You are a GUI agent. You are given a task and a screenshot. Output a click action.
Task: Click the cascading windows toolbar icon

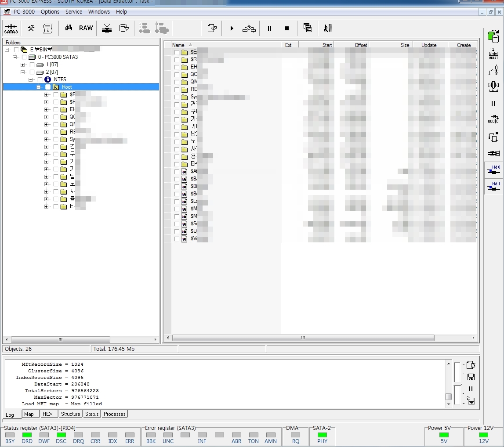(x=308, y=28)
